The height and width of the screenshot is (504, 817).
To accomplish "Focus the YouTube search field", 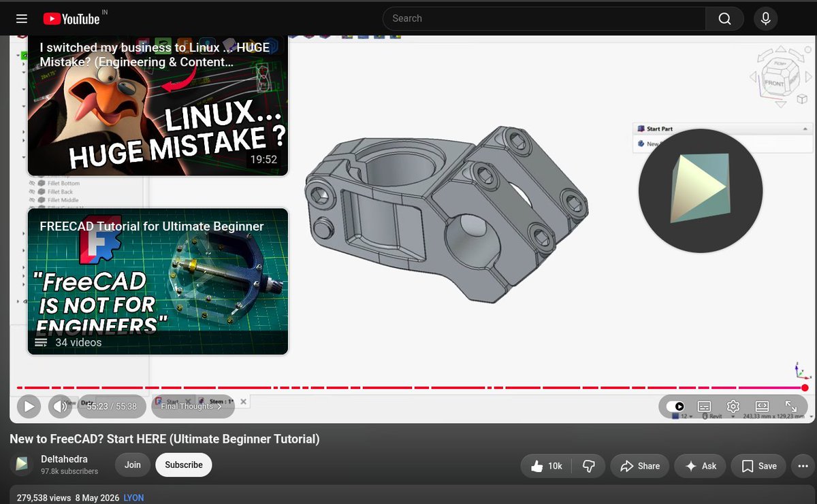I will [x=544, y=18].
